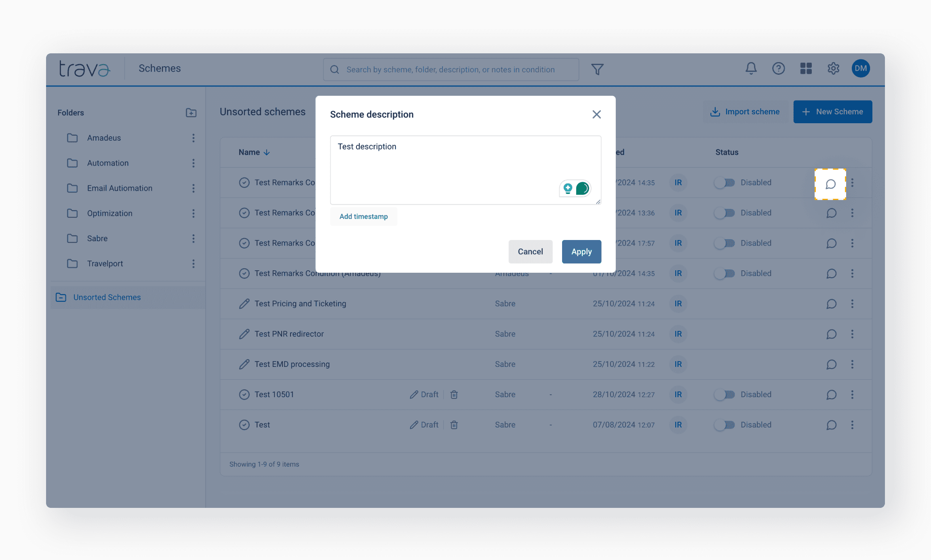Open the help question mark icon
931x560 pixels.
click(778, 68)
